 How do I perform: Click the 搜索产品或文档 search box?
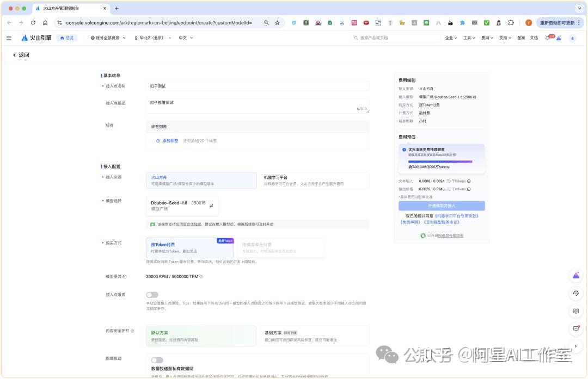[x=395, y=38]
